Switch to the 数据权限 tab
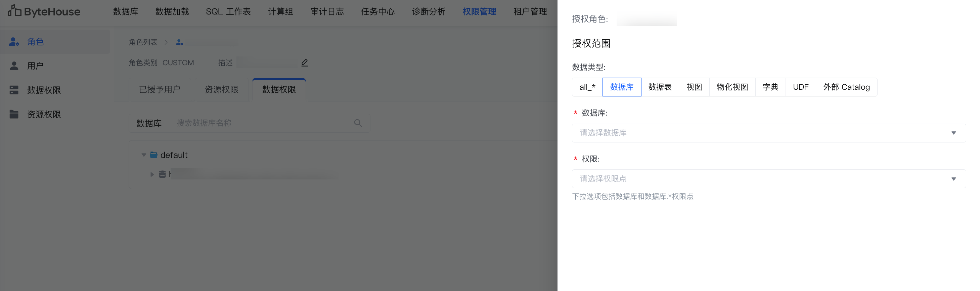Screen dimensions: 980x291 pos(279,90)
